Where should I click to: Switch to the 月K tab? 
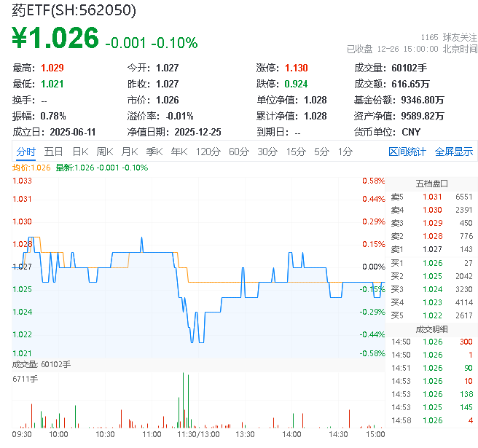130,152
